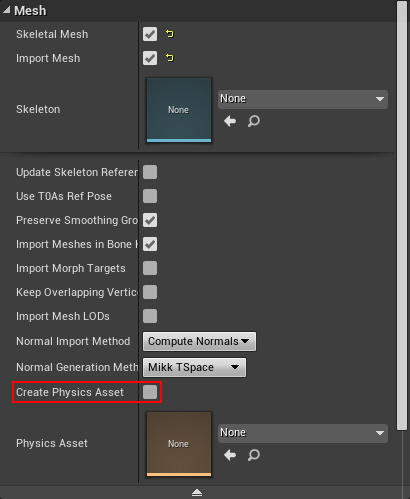Use selected asset arrow for Skeleton
This screenshot has width=410, height=499.
(230, 121)
